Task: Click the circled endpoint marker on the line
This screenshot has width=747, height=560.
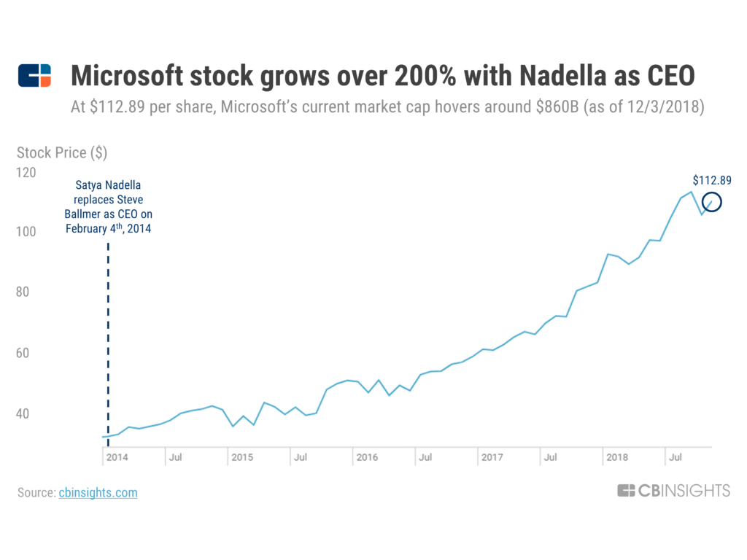Action: pos(712,202)
